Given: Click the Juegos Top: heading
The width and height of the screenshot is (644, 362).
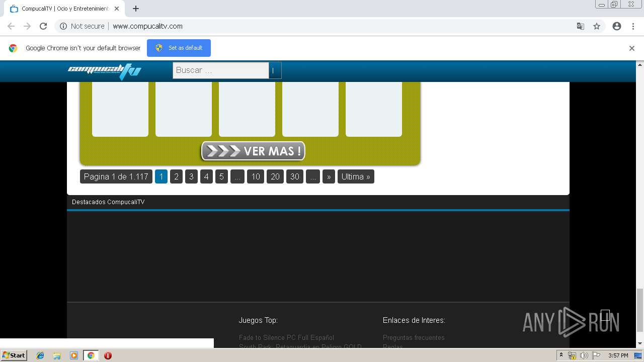Looking at the screenshot, I should coord(258,320).
